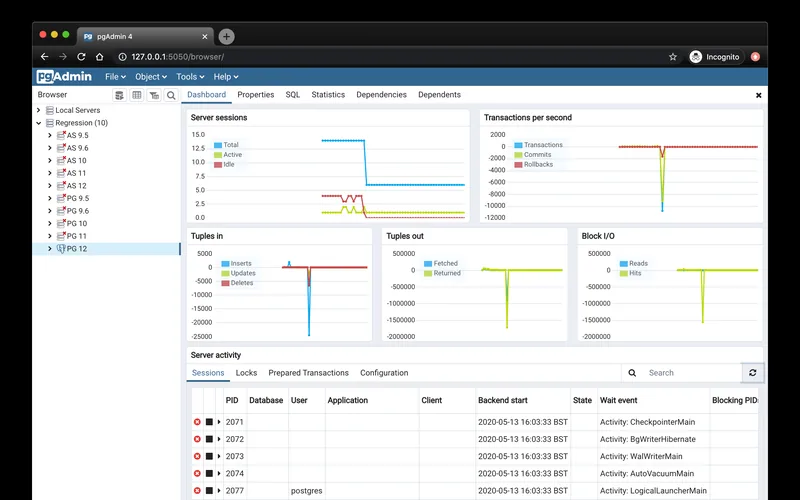This screenshot has height=500, width=800.
Task: Select the PG 10 server in tree
Action: (77, 223)
